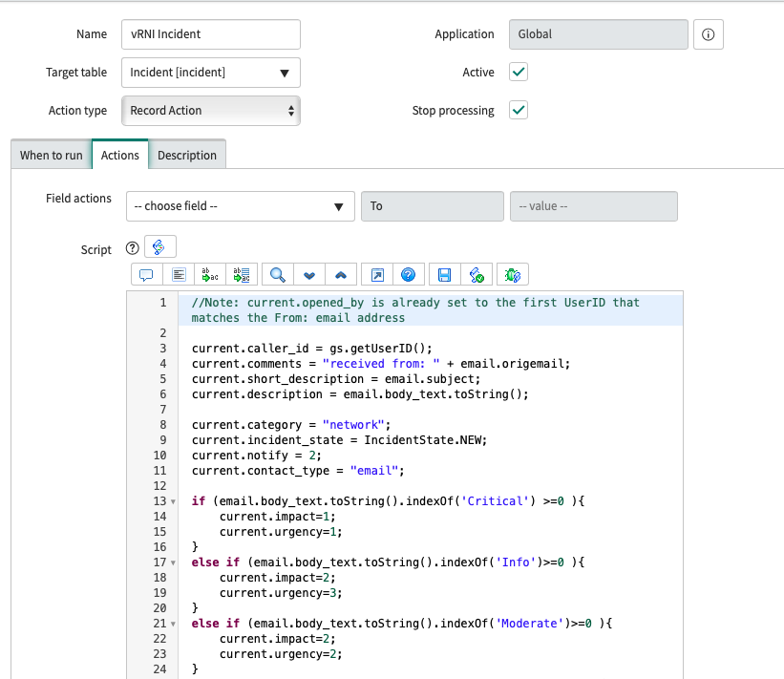The image size is (784, 679).
Task: Open the Description tab
Action: click(x=187, y=156)
